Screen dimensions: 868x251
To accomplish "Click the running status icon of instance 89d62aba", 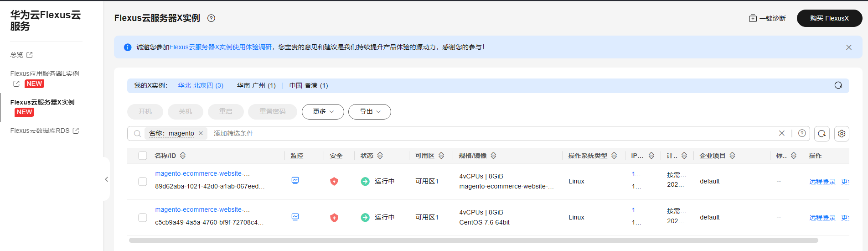I will click(x=365, y=181).
